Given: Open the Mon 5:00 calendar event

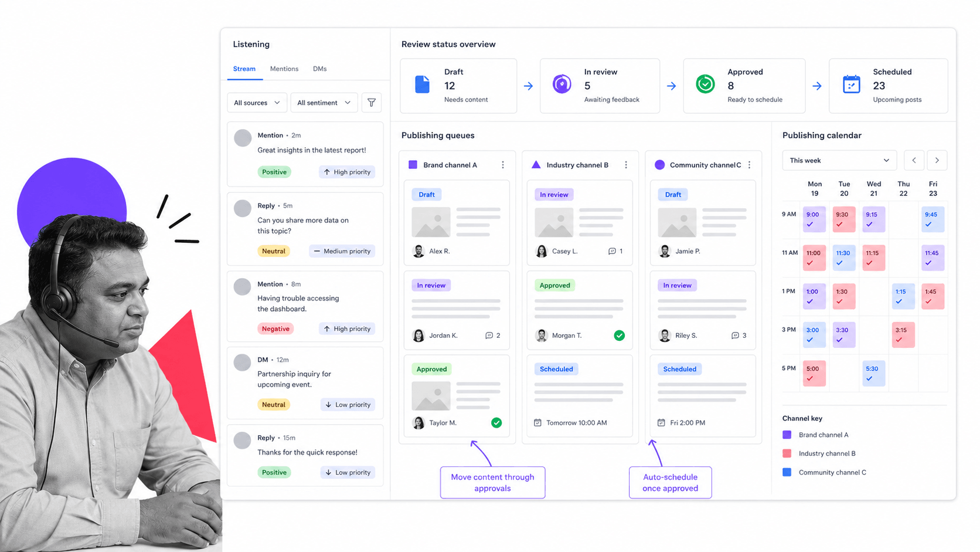Looking at the screenshot, I should 814,373.
